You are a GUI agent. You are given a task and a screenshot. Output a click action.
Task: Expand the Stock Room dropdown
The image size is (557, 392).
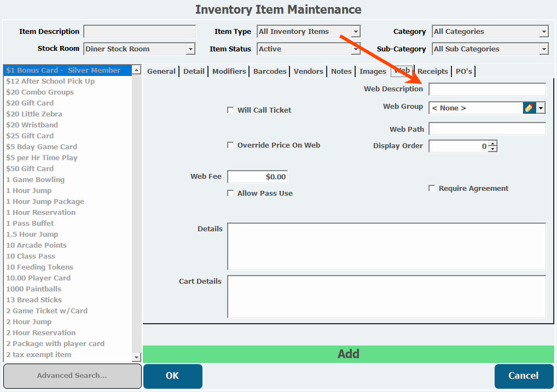(x=190, y=49)
